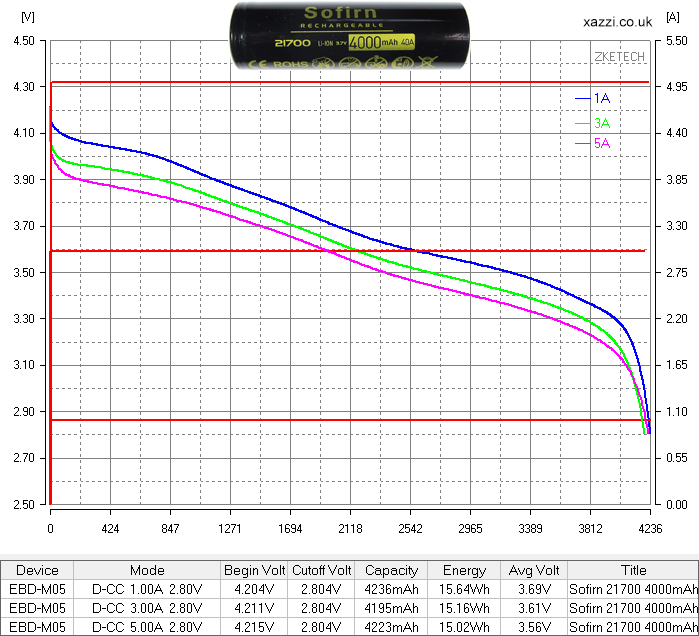Image resolution: width=699 pixels, height=636 pixels.
Task: Select the Mode column header
Action: click(147, 570)
